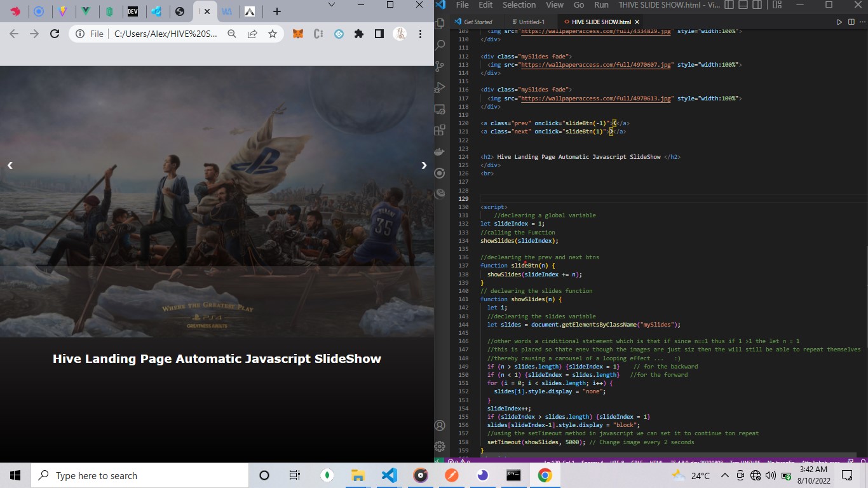Open the Chrome Extensions puzzle menu
Image resolution: width=868 pixels, height=488 pixels.
click(358, 34)
